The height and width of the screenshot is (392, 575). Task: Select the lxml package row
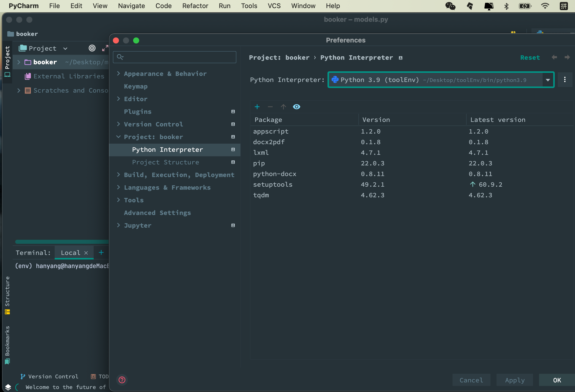412,153
